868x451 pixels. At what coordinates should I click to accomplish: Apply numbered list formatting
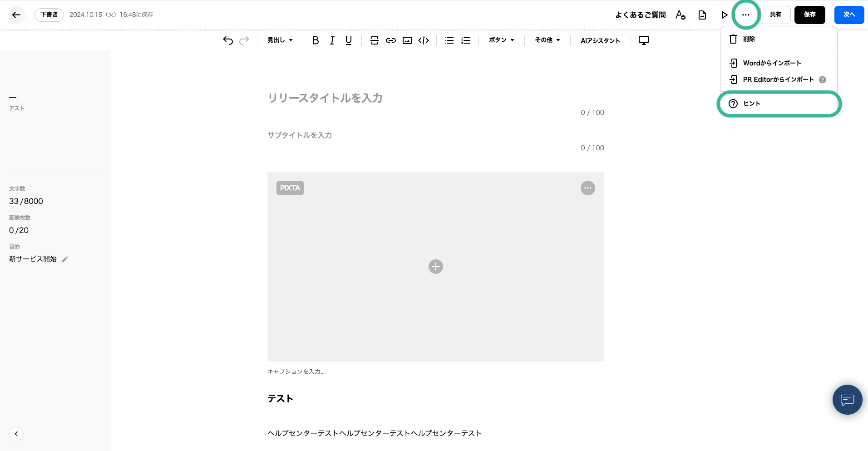click(x=466, y=40)
